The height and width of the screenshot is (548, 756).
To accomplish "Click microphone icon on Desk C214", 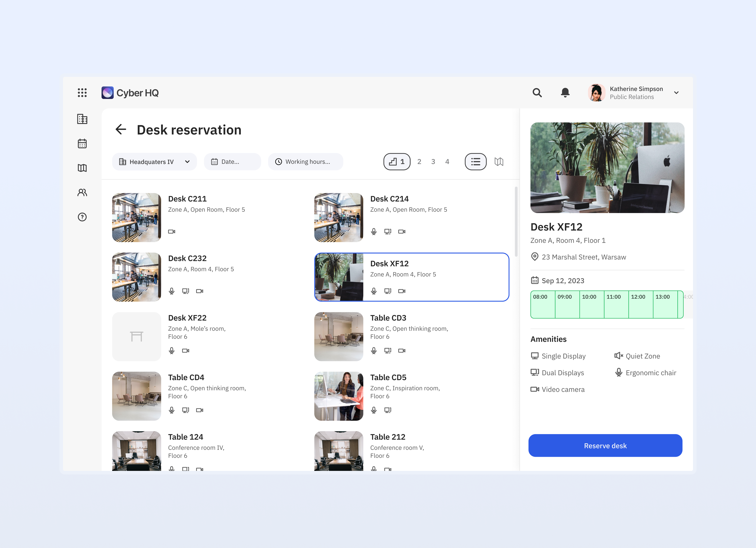I will tap(374, 232).
